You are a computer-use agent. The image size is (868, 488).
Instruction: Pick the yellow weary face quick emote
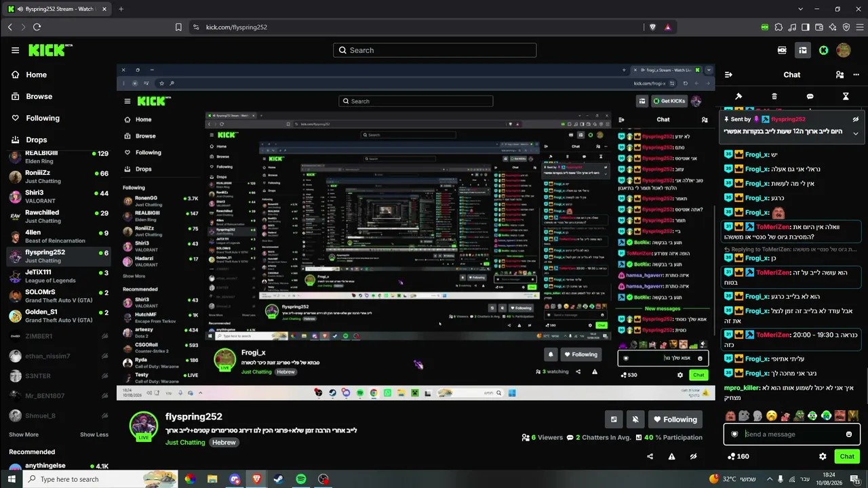(771, 415)
